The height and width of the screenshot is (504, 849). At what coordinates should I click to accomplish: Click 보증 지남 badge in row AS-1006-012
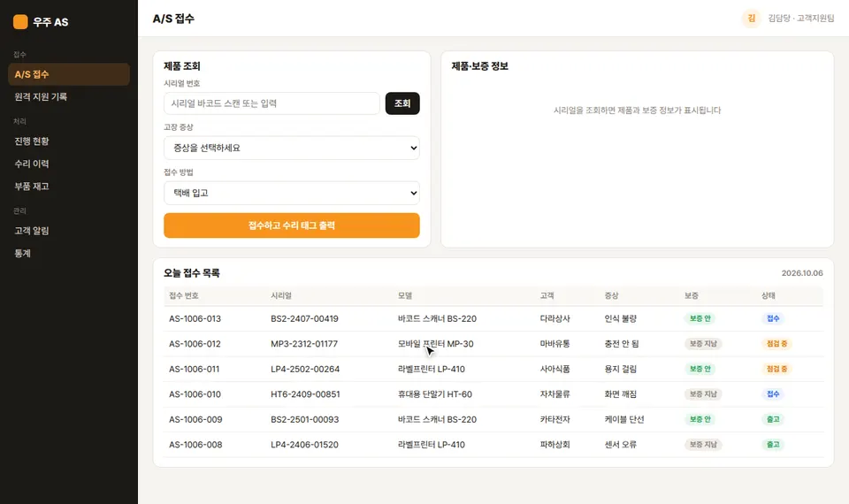coord(703,344)
